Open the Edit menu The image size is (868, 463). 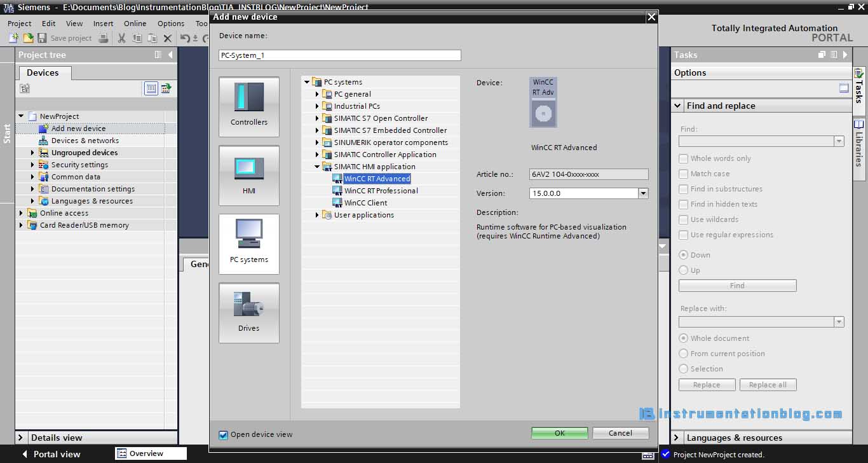coord(49,24)
